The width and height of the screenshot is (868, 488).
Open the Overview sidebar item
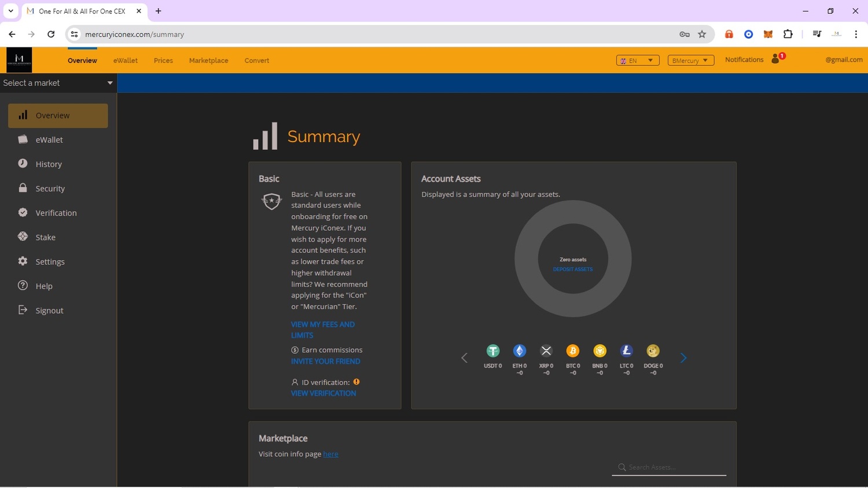click(x=58, y=116)
